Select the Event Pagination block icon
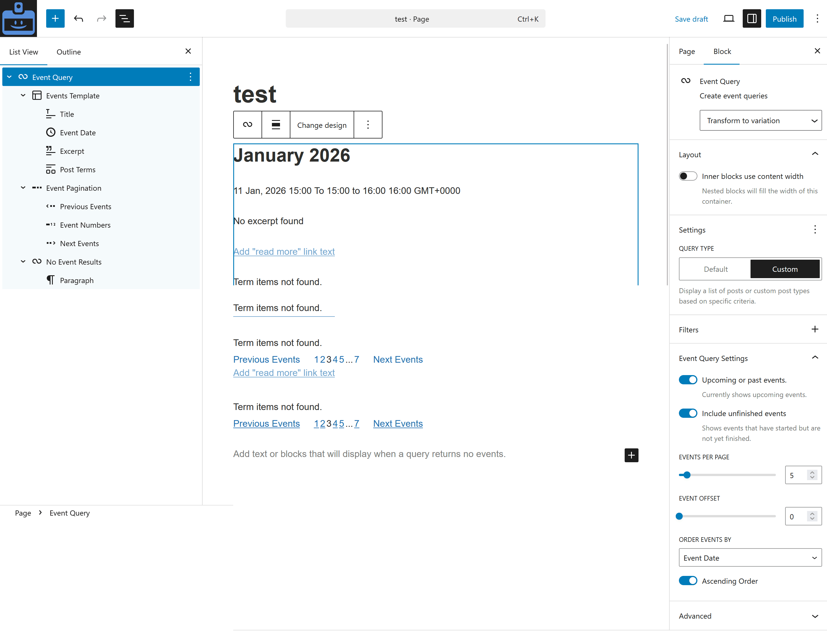The height and width of the screenshot is (644, 827). tap(37, 188)
